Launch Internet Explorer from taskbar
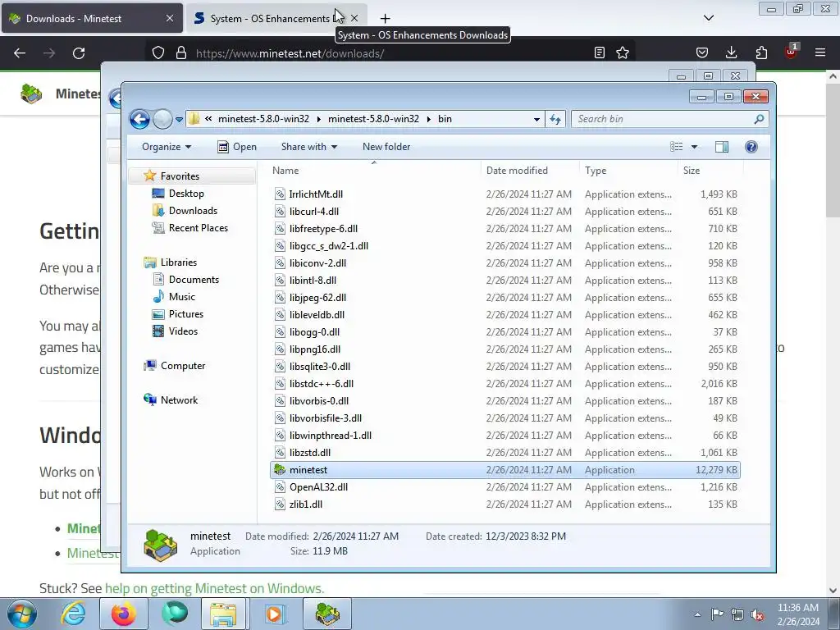Image resolution: width=840 pixels, height=630 pixels. pyautogui.click(x=73, y=614)
